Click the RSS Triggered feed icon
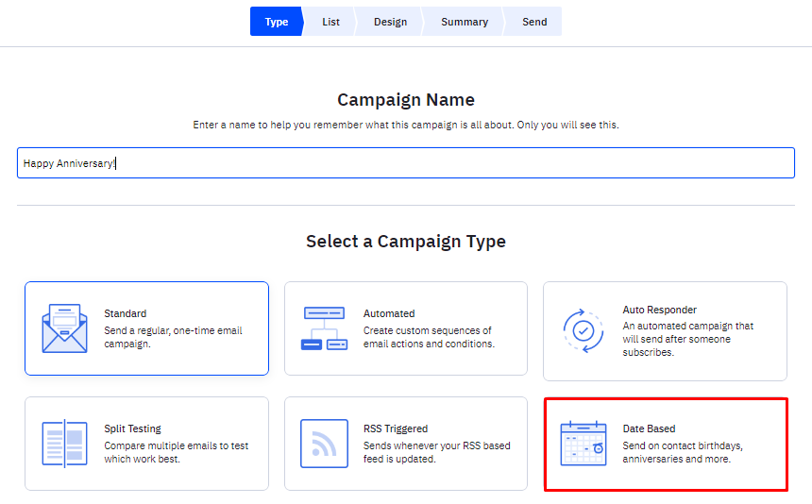 324,444
